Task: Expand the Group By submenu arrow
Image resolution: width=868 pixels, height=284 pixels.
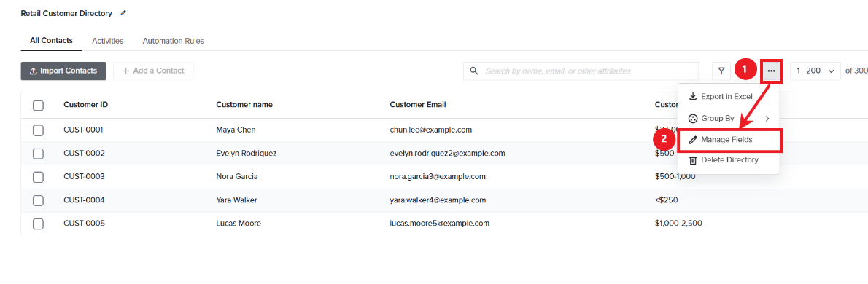Action: point(767,118)
